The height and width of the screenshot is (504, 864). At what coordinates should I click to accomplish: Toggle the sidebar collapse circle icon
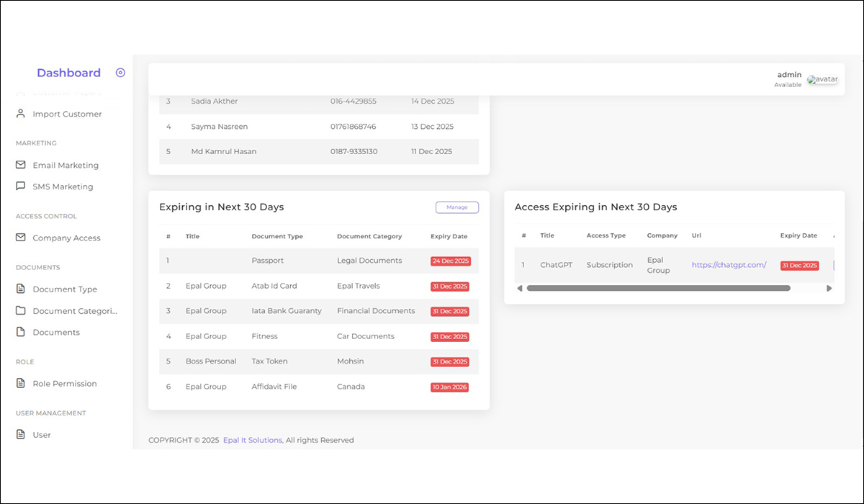[x=120, y=73]
